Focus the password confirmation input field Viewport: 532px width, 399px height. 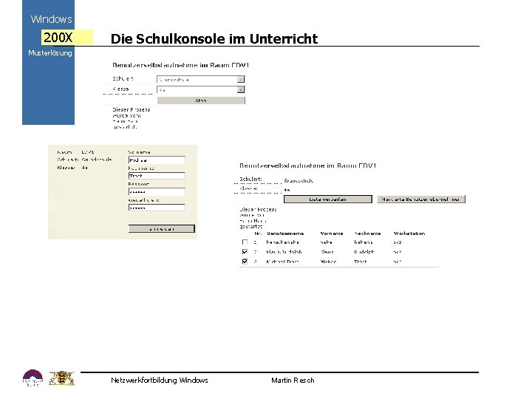point(157,208)
